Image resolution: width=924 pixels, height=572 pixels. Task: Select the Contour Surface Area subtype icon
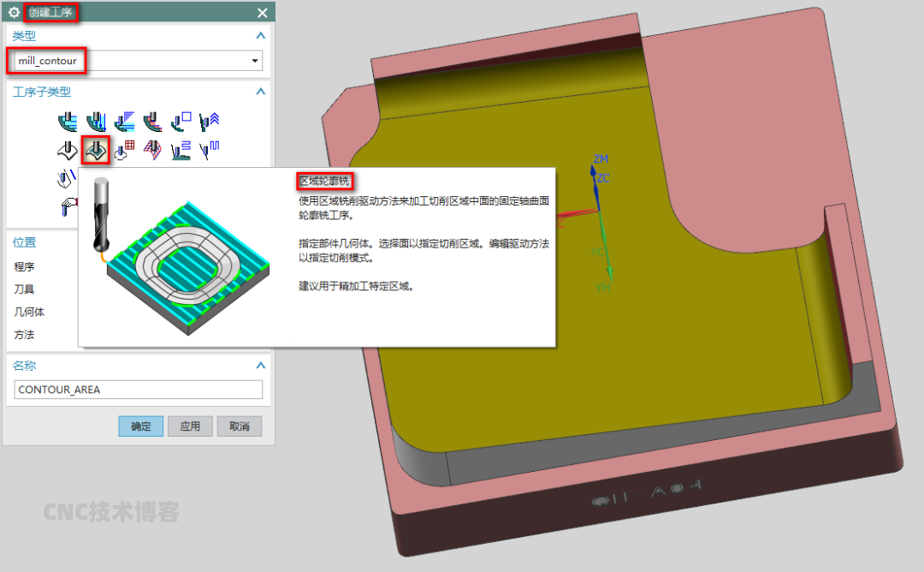[x=124, y=152]
